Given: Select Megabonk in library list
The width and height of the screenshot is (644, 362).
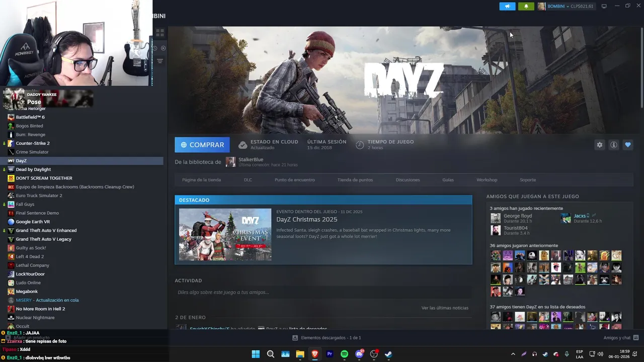Looking at the screenshot, I should coord(27,292).
